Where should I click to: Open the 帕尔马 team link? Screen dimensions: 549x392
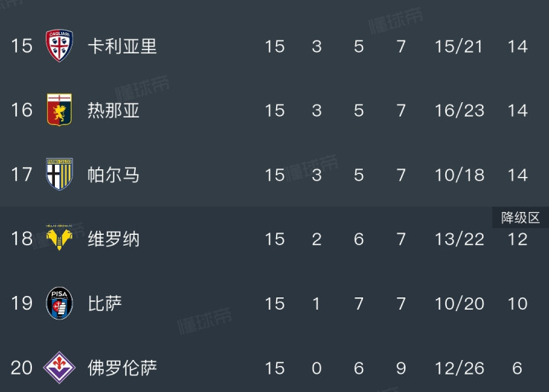114,175
